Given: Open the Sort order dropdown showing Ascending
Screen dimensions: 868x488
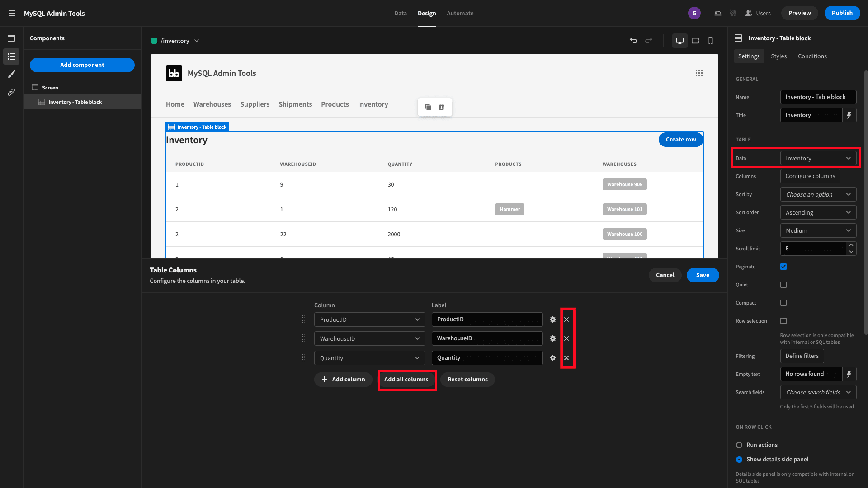Looking at the screenshot, I should (818, 212).
